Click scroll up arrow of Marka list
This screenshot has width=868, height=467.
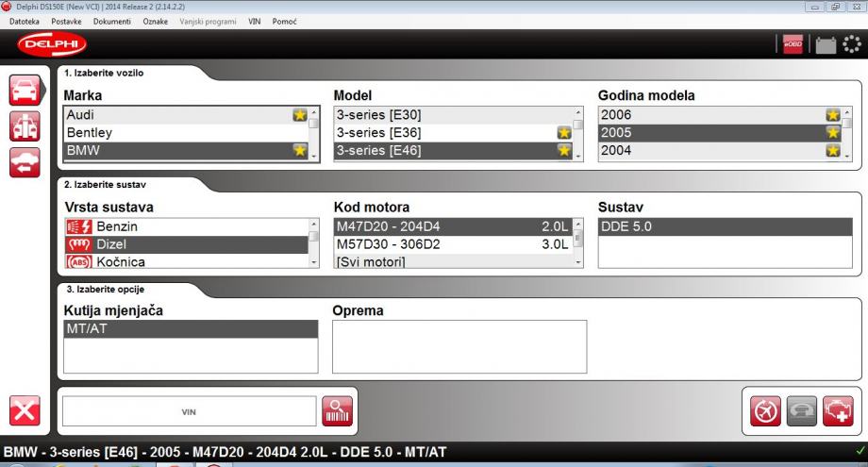click(314, 112)
